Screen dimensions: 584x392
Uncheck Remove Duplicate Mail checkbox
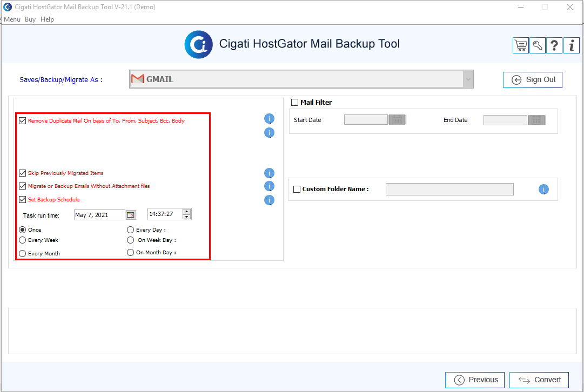point(22,120)
